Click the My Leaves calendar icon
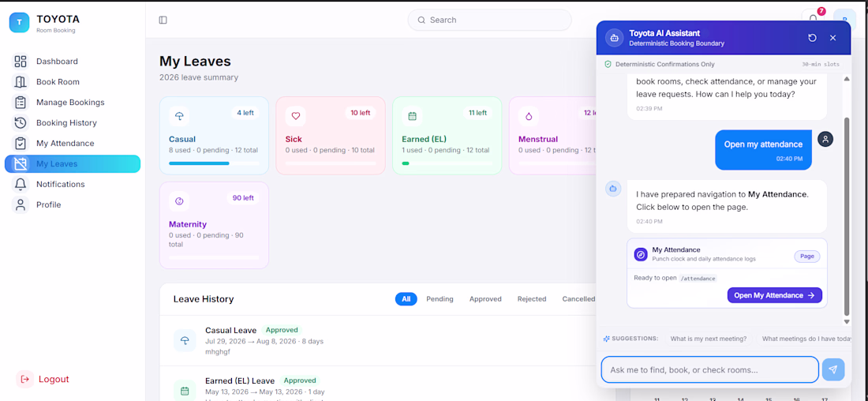This screenshot has height=401, width=868. (x=21, y=164)
